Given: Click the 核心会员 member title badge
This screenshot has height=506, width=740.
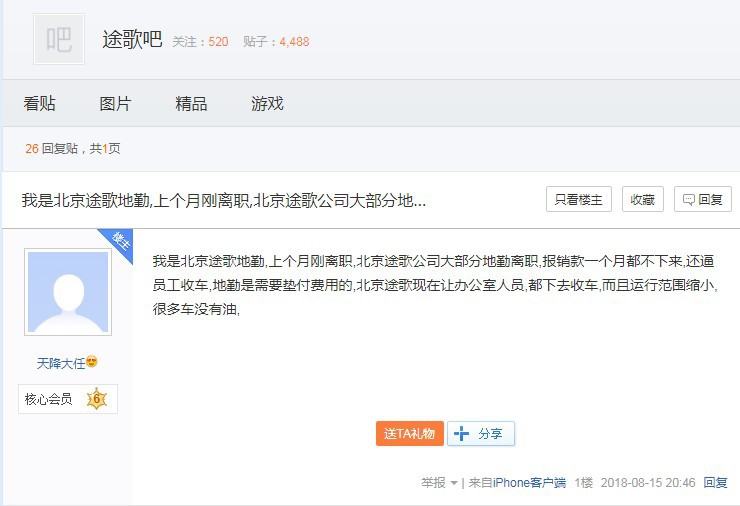Looking at the screenshot, I should pyautogui.click(x=48, y=399).
